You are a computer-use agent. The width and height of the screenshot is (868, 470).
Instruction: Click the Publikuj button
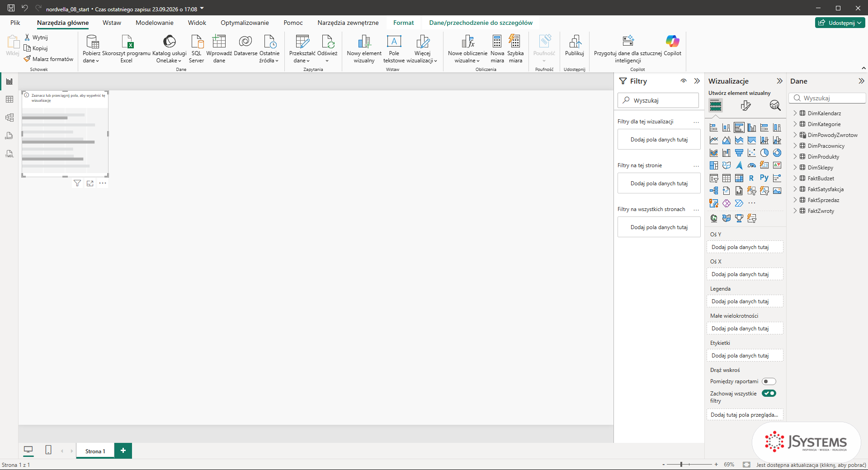(x=575, y=46)
